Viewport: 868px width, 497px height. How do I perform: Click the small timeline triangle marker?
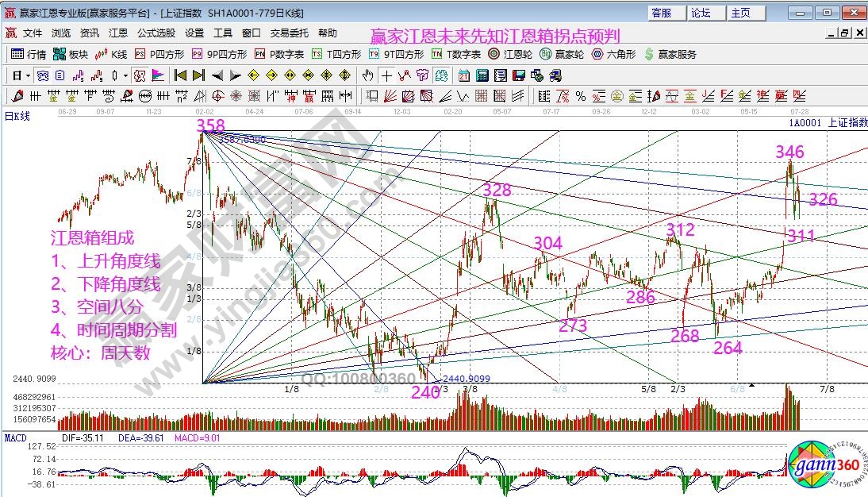[751, 384]
